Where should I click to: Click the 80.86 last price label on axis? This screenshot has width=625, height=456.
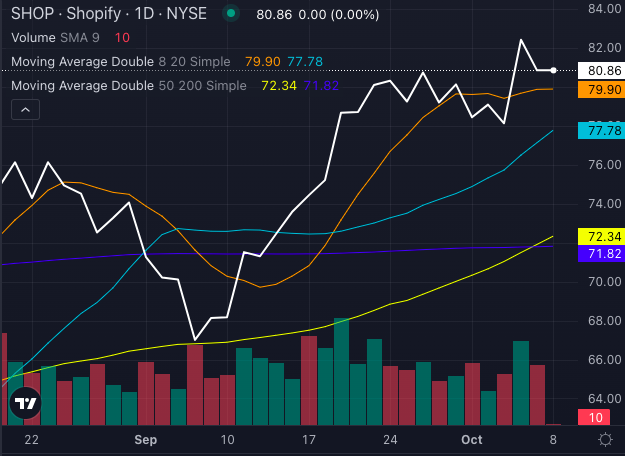point(601,71)
